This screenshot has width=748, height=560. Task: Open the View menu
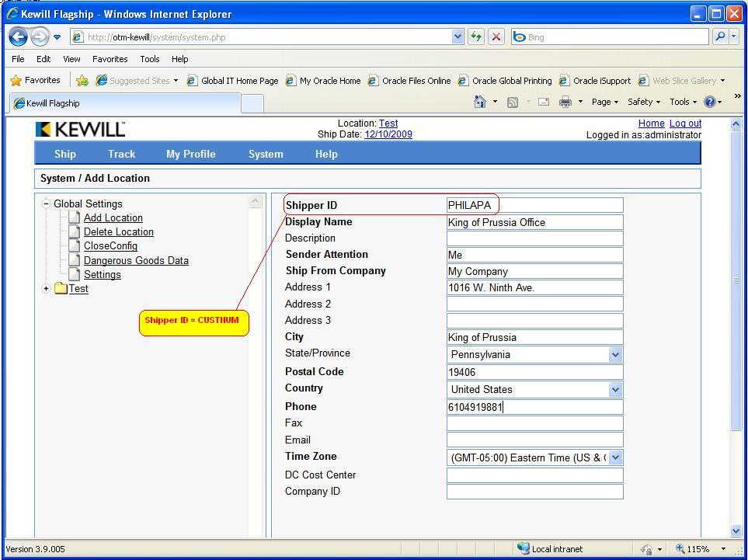tap(71, 59)
